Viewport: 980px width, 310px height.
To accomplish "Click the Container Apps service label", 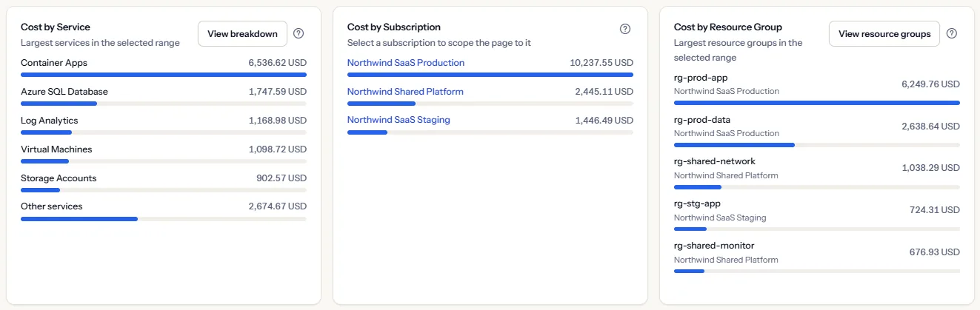I will [x=54, y=63].
